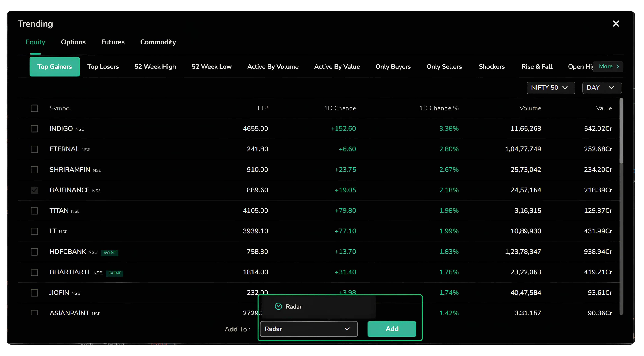Show Only Buyers list
The width and height of the screenshot is (644, 356).
(x=393, y=67)
